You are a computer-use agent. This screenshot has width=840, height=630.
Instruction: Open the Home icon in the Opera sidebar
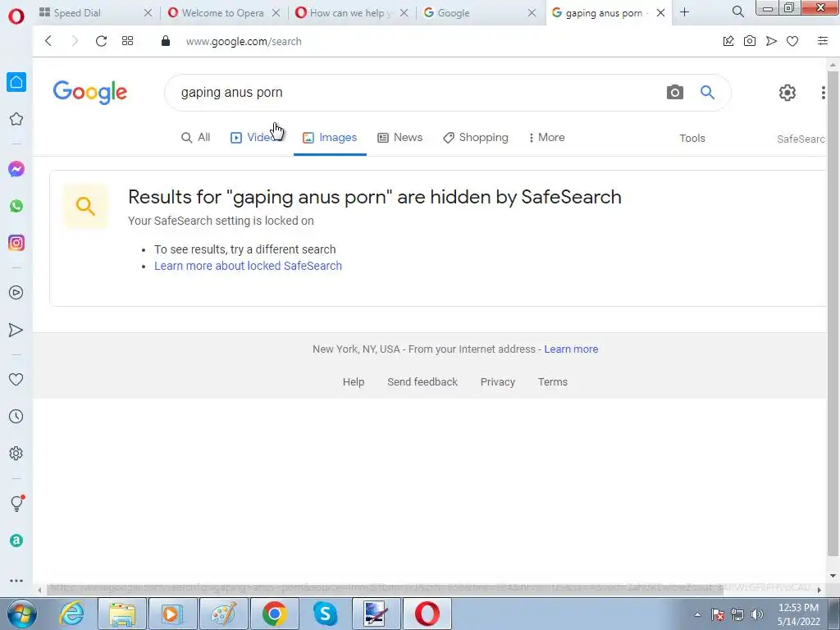pos(16,82)
